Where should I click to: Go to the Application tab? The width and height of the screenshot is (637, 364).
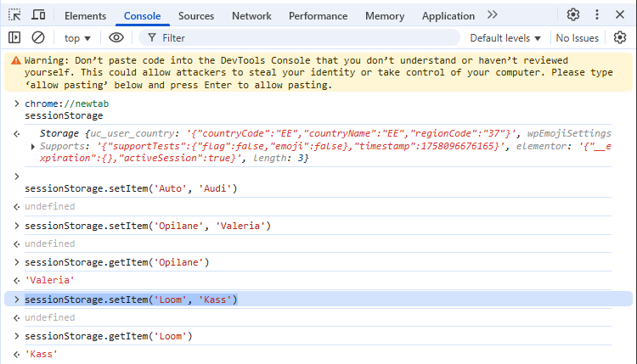448,16
